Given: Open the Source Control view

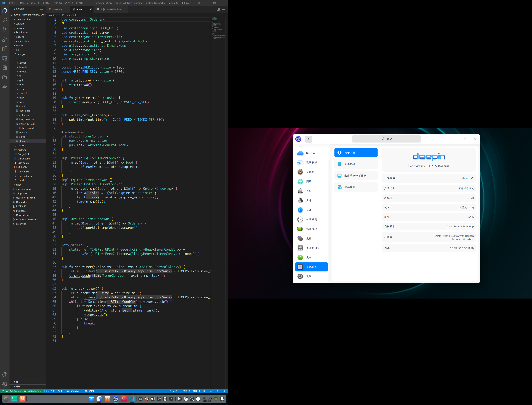Looking at the screenshot, I should tap(5, 30).
